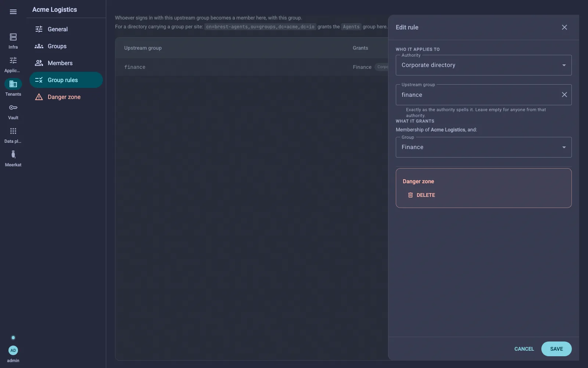Viewport: 588px width, 368px height.
Task: Click the Upstream group column header
Action: coord(143,48)
